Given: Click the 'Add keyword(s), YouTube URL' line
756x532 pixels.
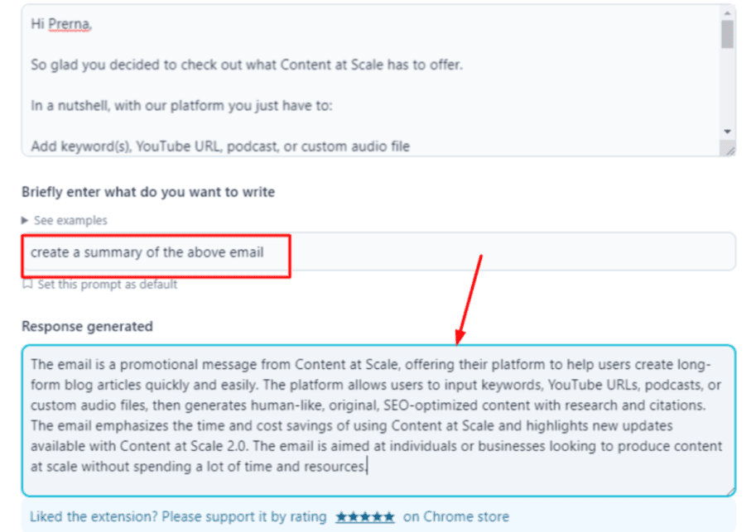Looking at the screenshot, I should [x=220, y=146].
